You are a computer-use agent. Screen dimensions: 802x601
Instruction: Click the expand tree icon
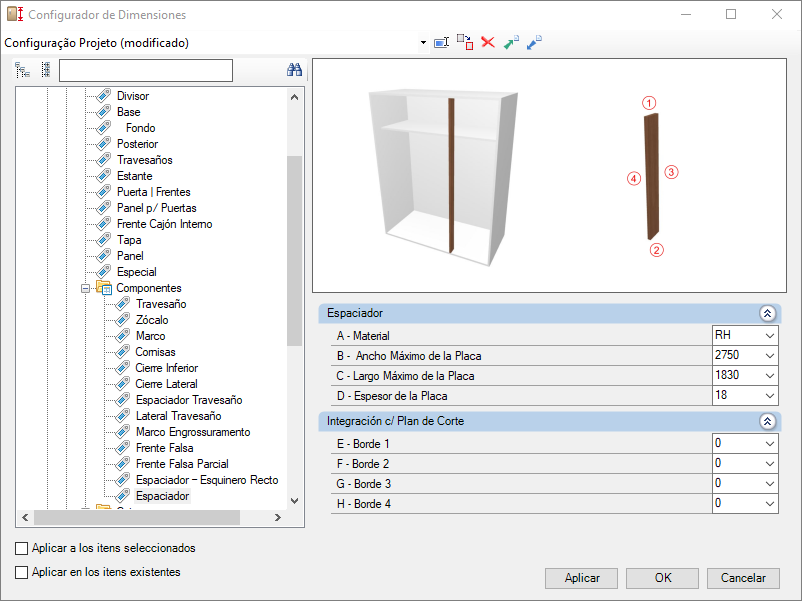coord(23,70)
